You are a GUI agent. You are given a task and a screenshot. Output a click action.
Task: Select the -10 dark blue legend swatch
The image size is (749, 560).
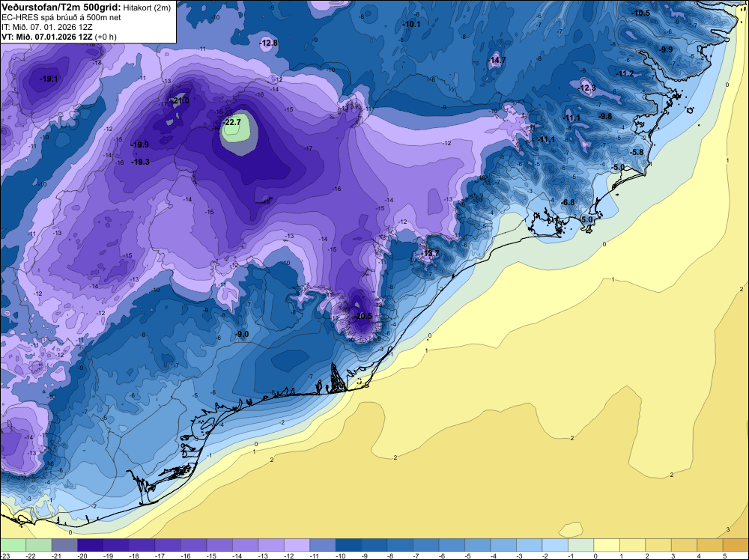coord(349,545)
